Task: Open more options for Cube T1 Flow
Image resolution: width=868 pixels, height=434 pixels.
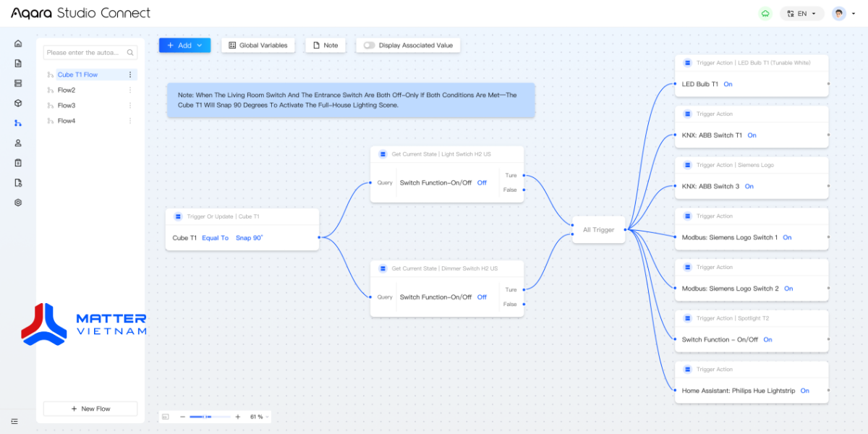Action: click(130, 75)
